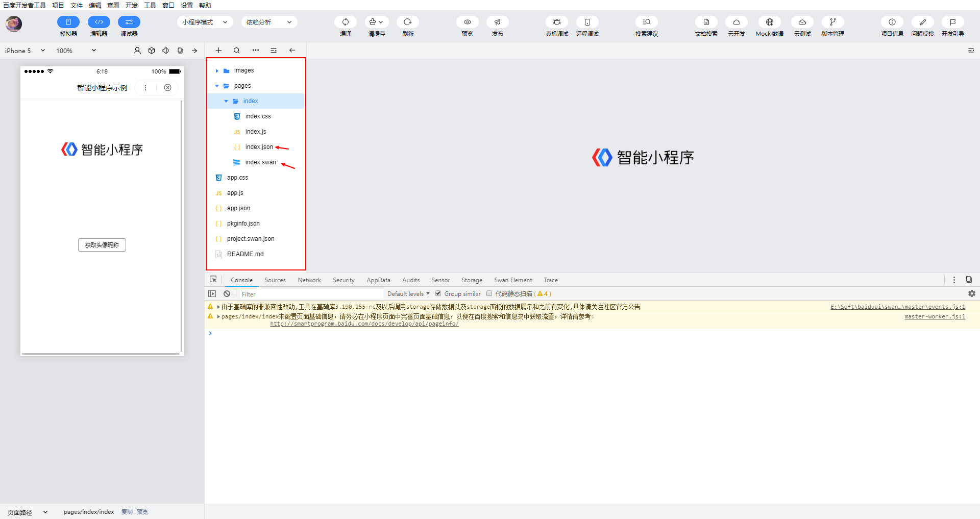Open the 依赖分析 dropdown
This screenshot has height=519, width=980.
click(x=269, y=22)
